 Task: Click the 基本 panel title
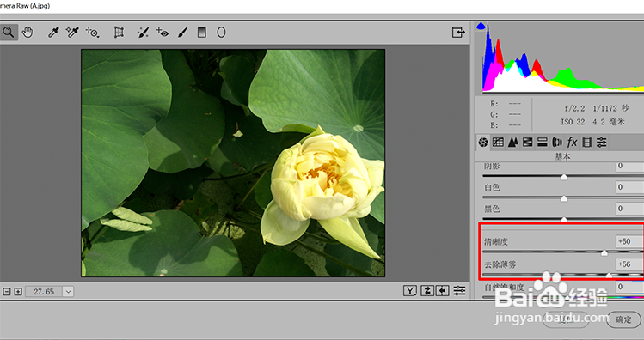coord(562,156)
